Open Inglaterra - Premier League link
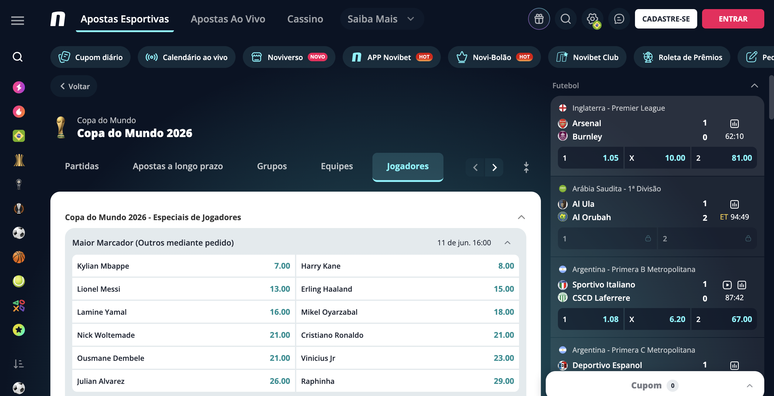 click(x=619, y=108)
